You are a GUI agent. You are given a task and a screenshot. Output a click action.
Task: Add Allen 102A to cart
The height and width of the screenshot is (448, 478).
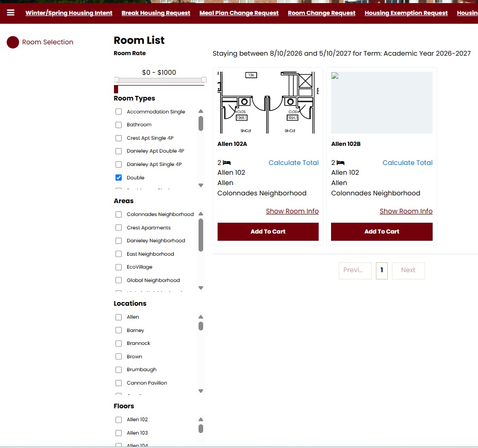click(x=268, y=231)
